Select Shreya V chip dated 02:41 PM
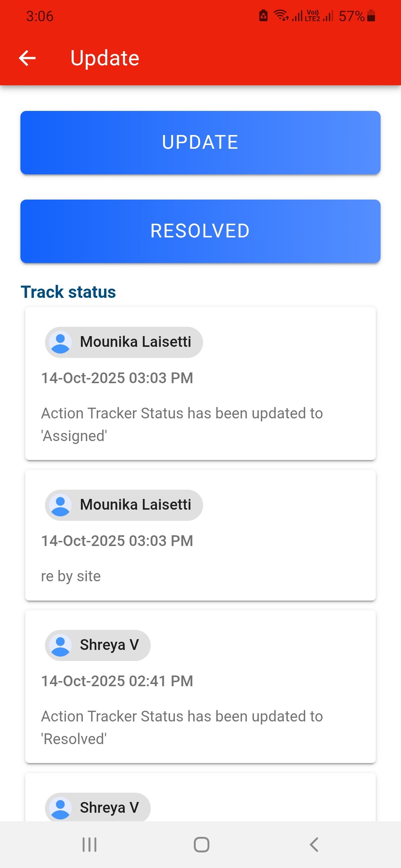The image size is (401, 868). click(x=98, y=645)
